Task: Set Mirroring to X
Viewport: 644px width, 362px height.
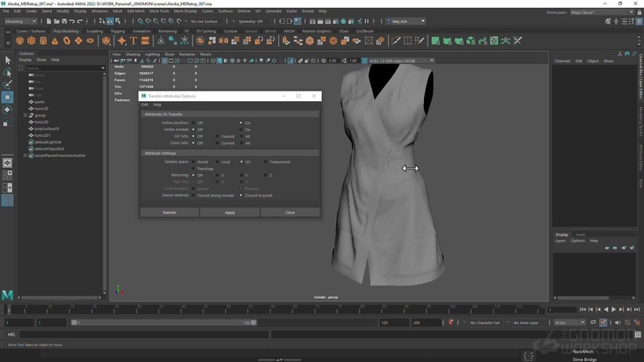Action: click(x=217, y=176)
